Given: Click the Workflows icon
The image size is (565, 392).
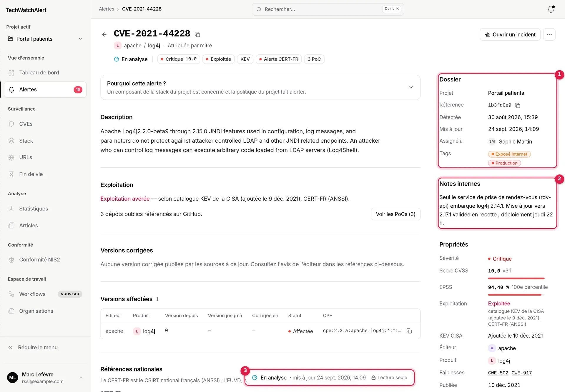Looking at the screenshot, I should [11, 294].
